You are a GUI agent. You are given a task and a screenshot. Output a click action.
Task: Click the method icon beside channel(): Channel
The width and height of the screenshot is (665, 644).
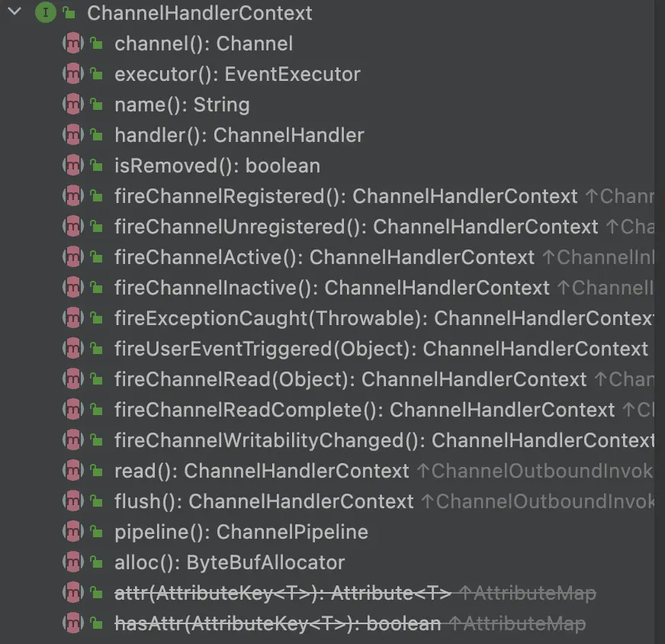point(72,43)
